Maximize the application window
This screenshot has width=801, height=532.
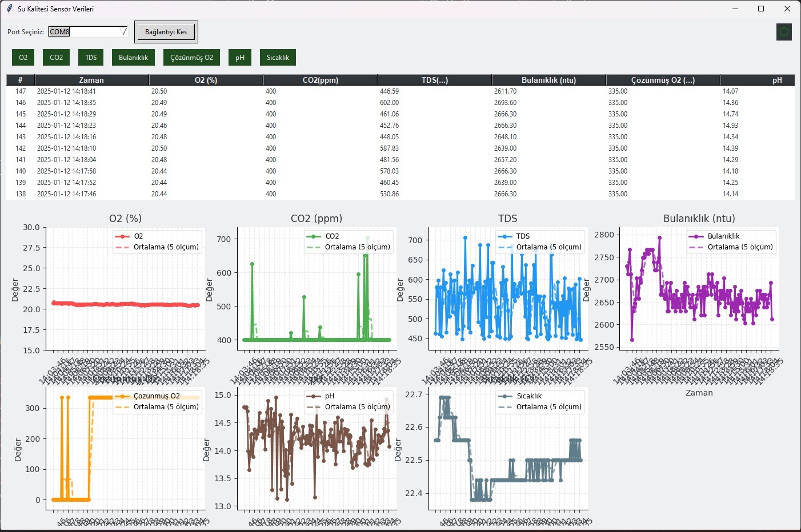(761, 9)
